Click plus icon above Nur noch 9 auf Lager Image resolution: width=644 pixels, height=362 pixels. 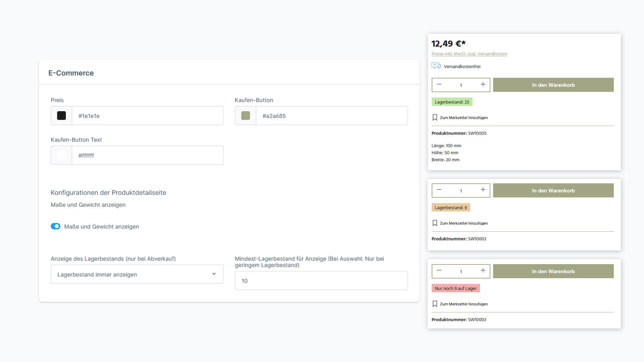click(483, 271)
